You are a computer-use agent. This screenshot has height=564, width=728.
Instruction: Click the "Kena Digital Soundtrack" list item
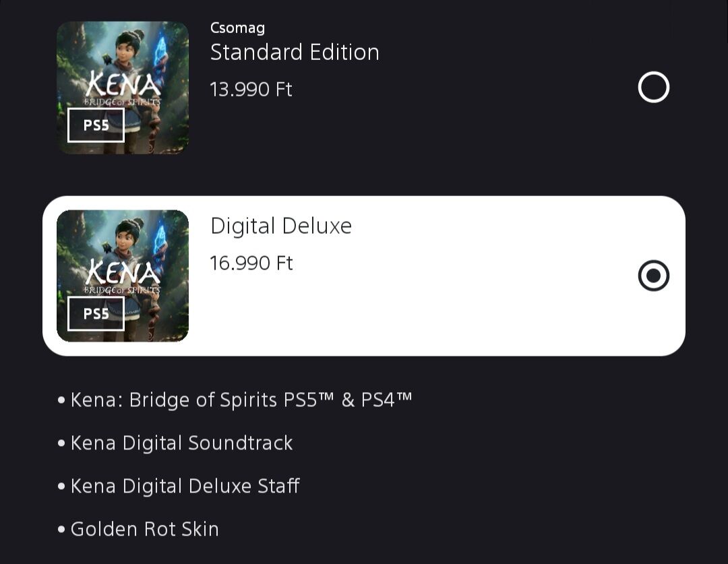[181, 443]
